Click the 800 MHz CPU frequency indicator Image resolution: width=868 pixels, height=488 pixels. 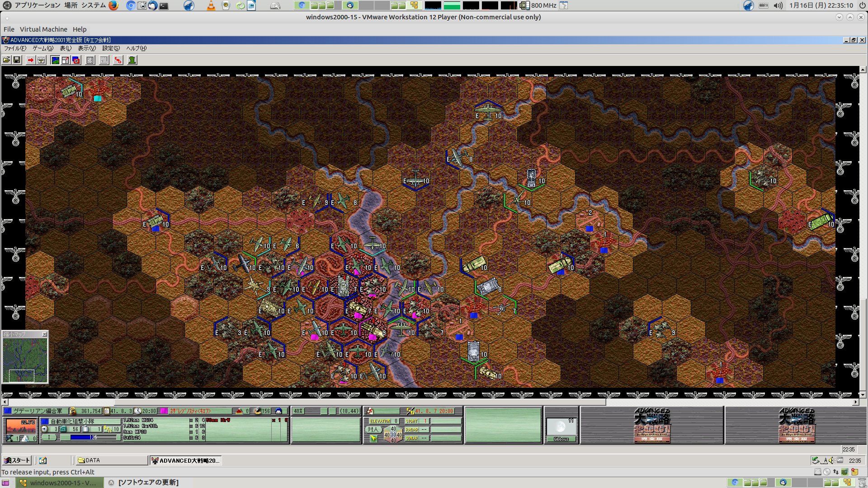538,5
